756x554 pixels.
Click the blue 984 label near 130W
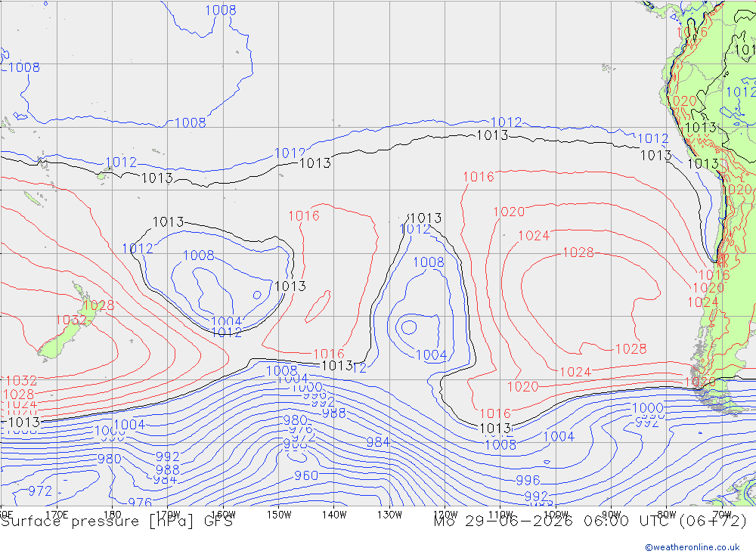coord(378,442)
